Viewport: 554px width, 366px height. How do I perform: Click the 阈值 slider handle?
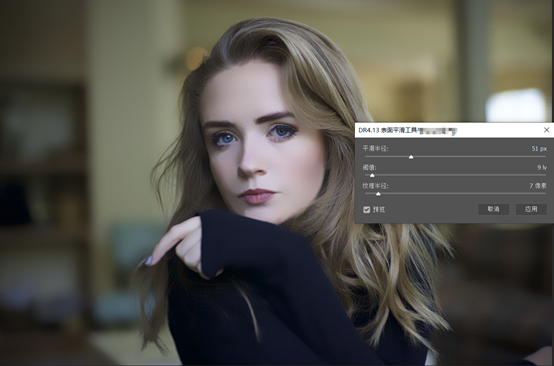(372, 175)
